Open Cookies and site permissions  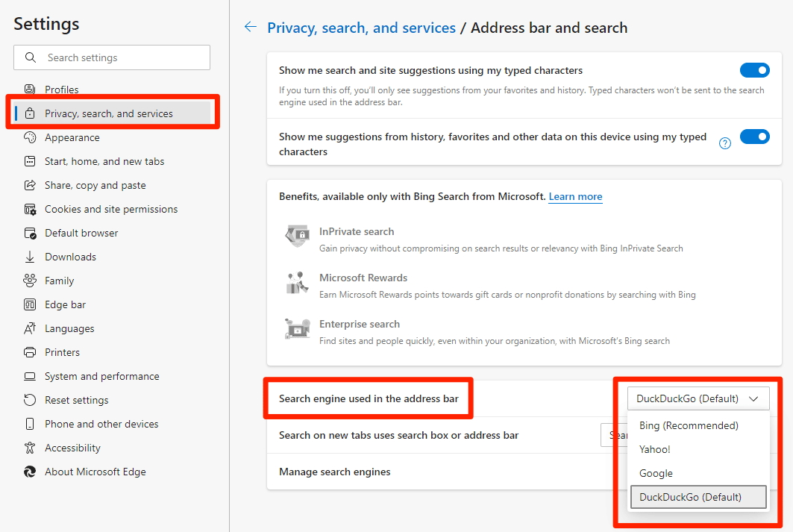click(113, 209)
